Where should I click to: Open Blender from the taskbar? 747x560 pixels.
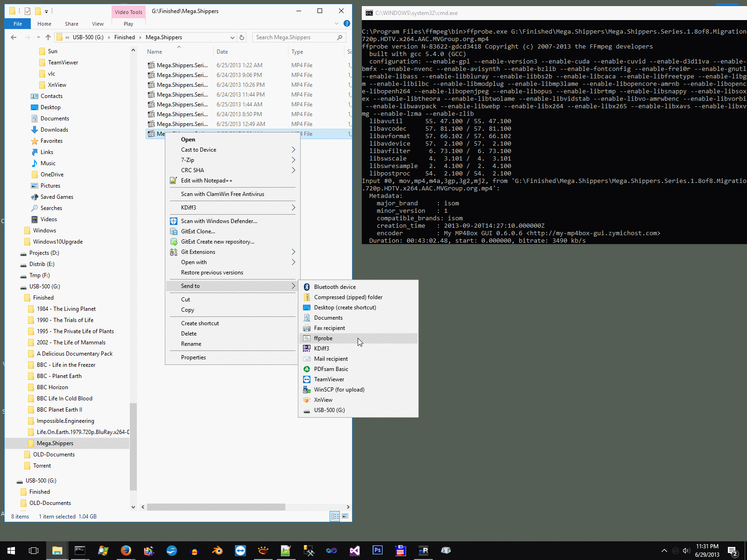pyautogui.click(x=217, y=551)
